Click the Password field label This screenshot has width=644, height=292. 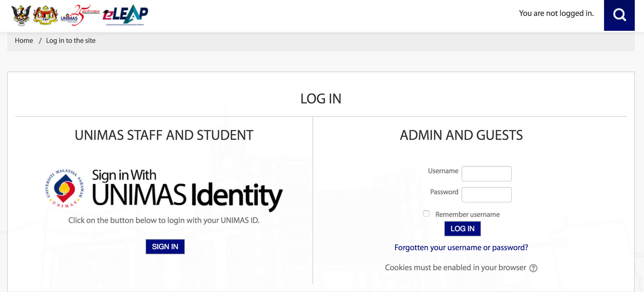444,192
